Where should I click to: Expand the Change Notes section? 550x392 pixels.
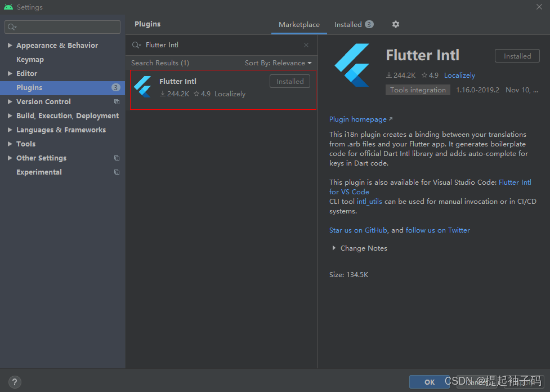point(334,248)
